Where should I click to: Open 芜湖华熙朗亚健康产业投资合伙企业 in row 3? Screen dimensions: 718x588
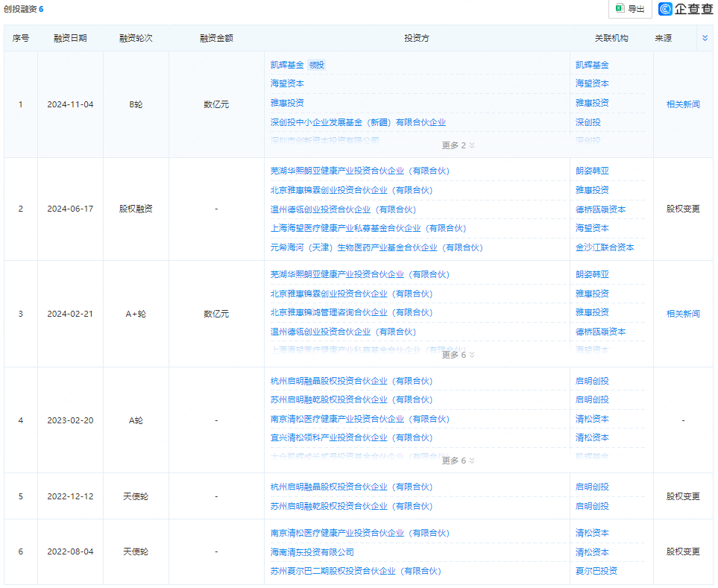(360, 274)
